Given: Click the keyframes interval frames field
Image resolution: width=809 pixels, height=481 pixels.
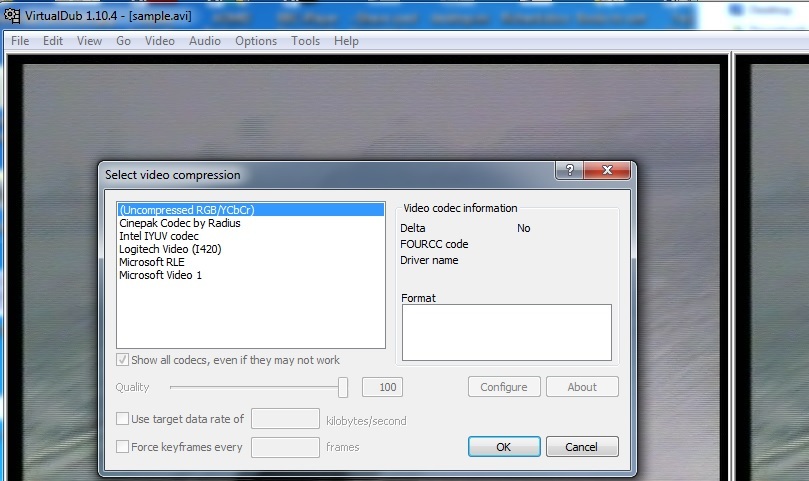Looking at the screenshot, I should [x=285, y=447].
